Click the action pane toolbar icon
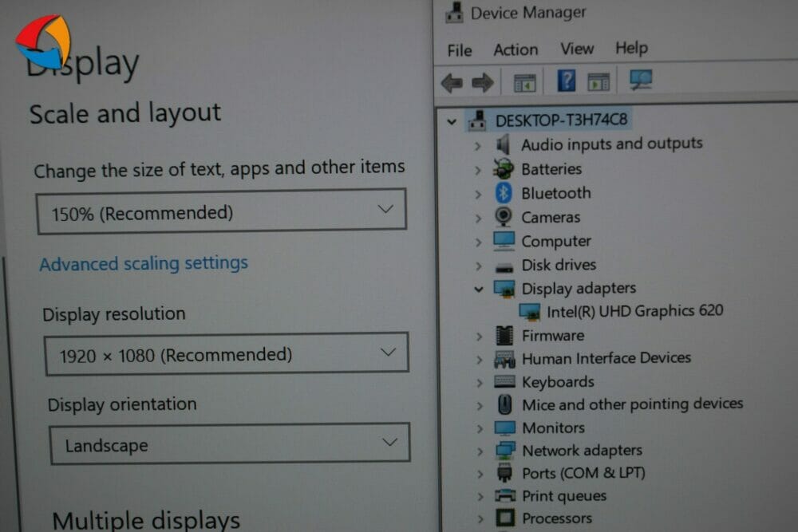Screen dimensions: 798x532 [598, 81]
